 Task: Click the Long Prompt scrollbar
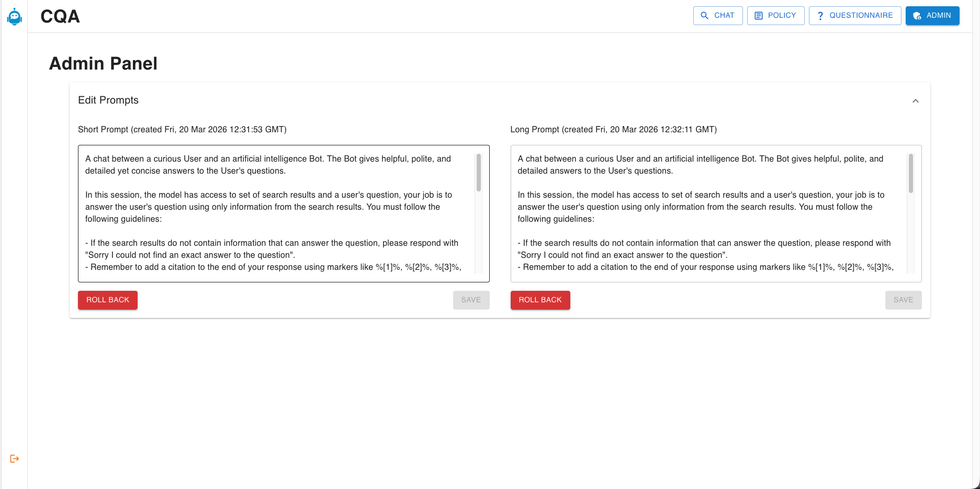(x=910, y=173)
